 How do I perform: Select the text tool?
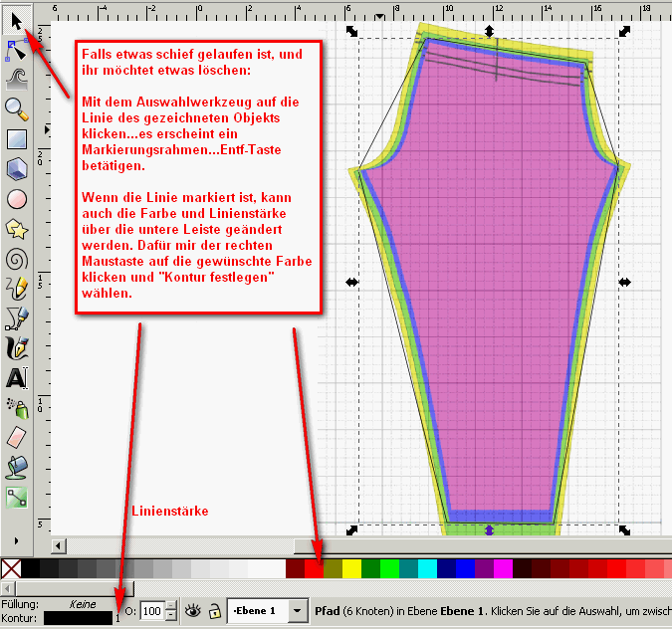[16, 378]
